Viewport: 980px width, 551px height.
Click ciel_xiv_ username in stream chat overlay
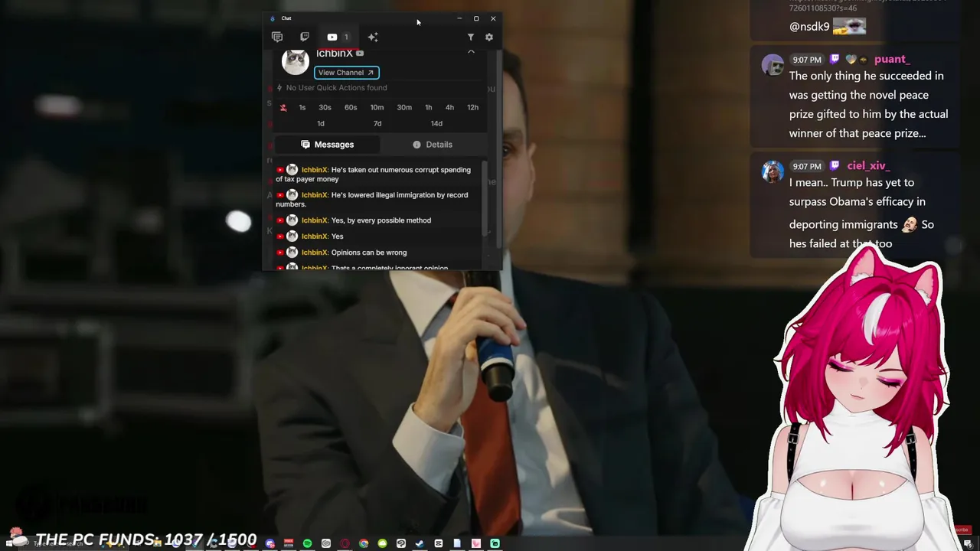point(868,165)
